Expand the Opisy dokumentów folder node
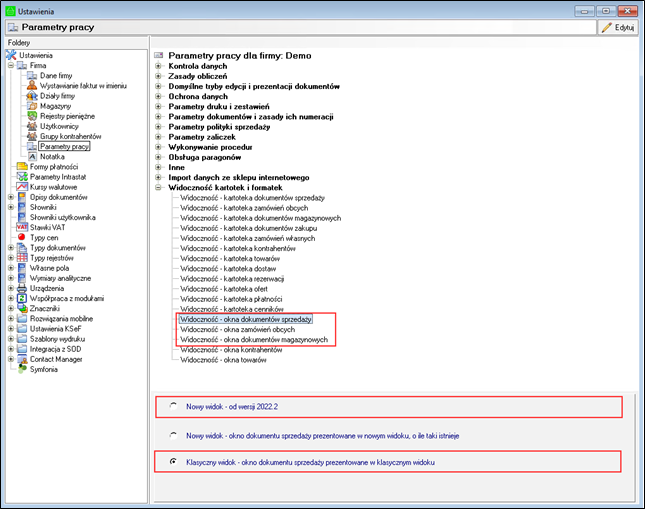 10,197
